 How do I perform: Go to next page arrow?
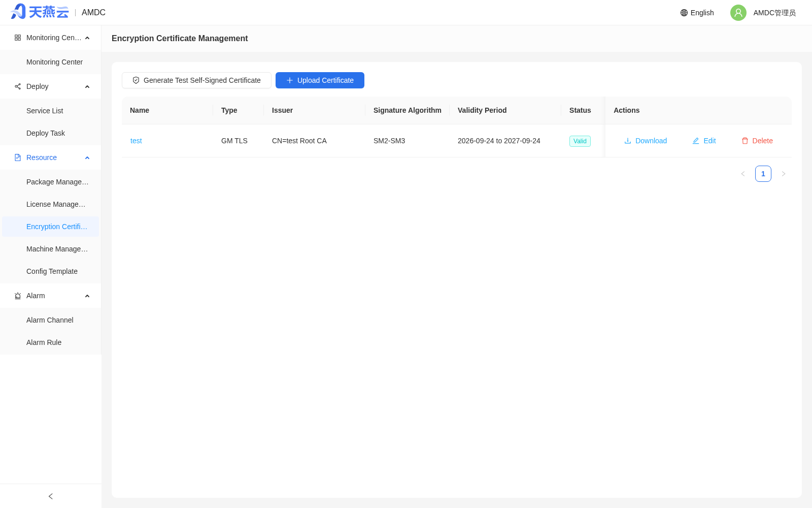784,174
